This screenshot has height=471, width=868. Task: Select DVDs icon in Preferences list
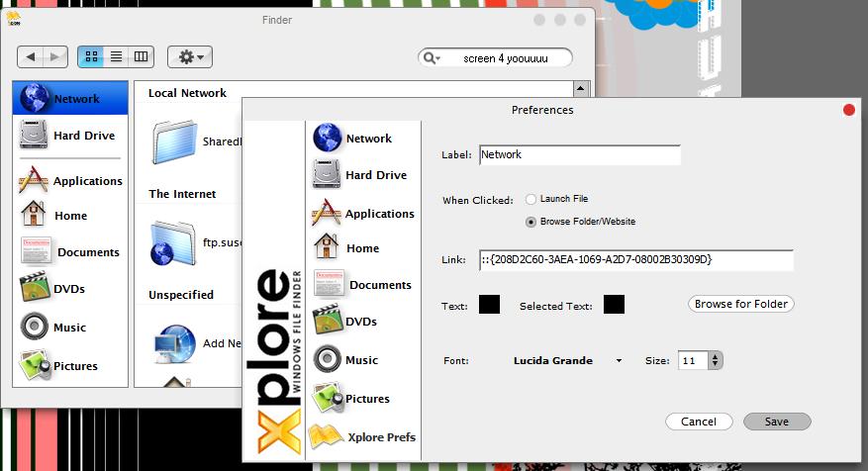coord(328,320)
